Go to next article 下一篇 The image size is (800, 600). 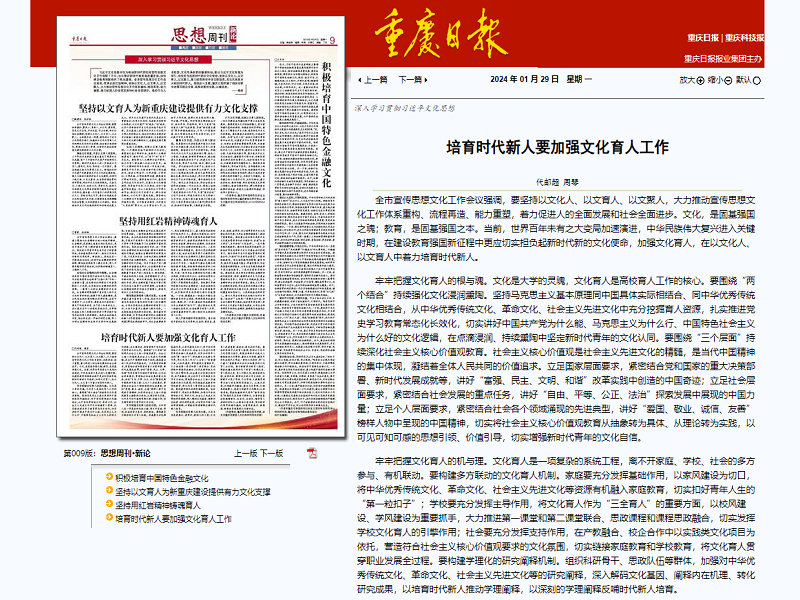[411, 80]
